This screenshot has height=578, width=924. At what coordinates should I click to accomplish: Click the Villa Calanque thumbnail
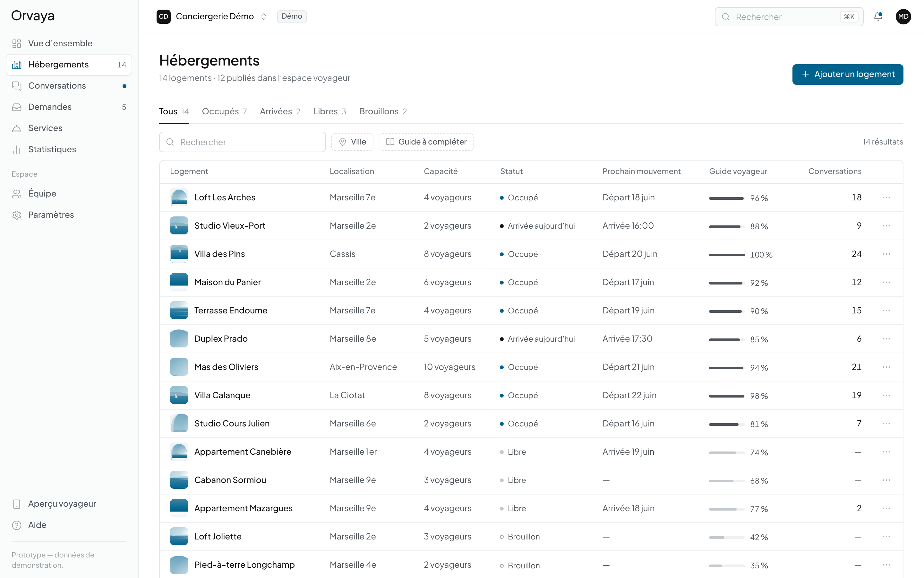[179, 395]
